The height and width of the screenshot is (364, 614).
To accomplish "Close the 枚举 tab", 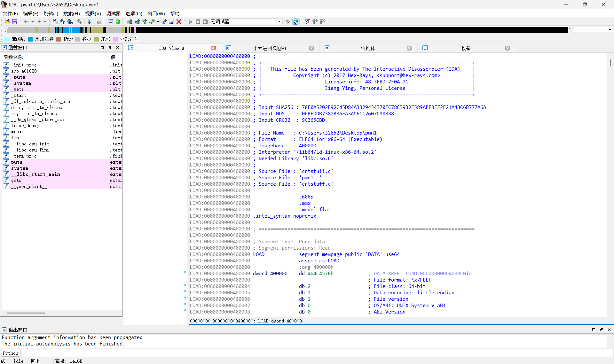I will pos(508,48).
